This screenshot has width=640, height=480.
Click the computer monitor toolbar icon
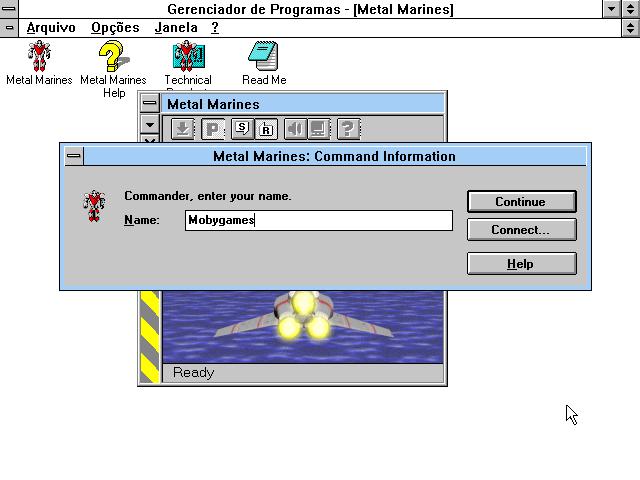(318, 129)
